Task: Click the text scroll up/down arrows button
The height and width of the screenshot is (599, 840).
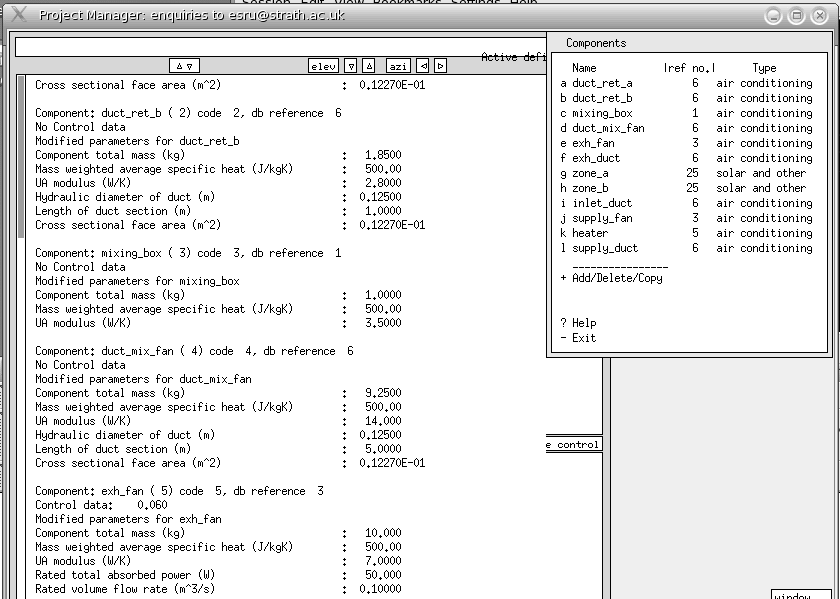Action: pyautogui.click(x=184, y=66)
